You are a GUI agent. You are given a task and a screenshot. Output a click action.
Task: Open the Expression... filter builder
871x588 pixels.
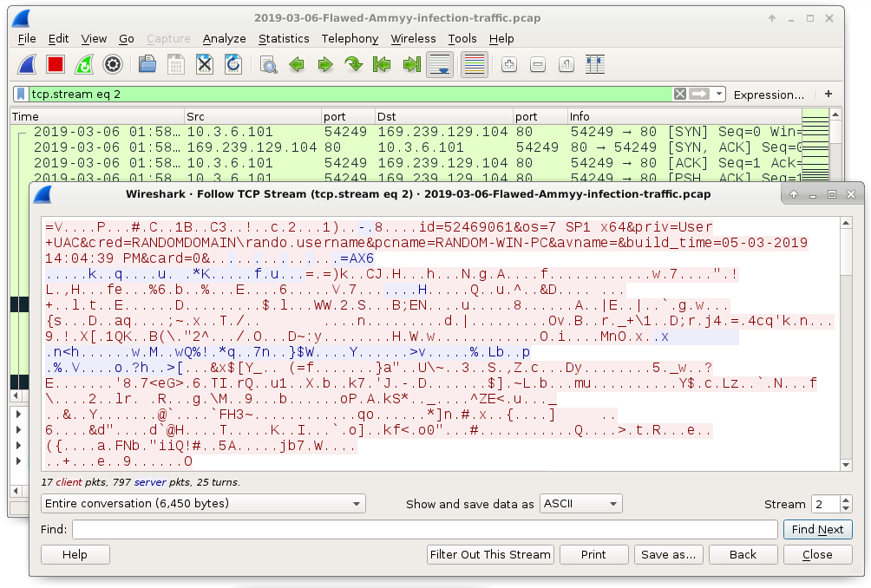(769, 95)
